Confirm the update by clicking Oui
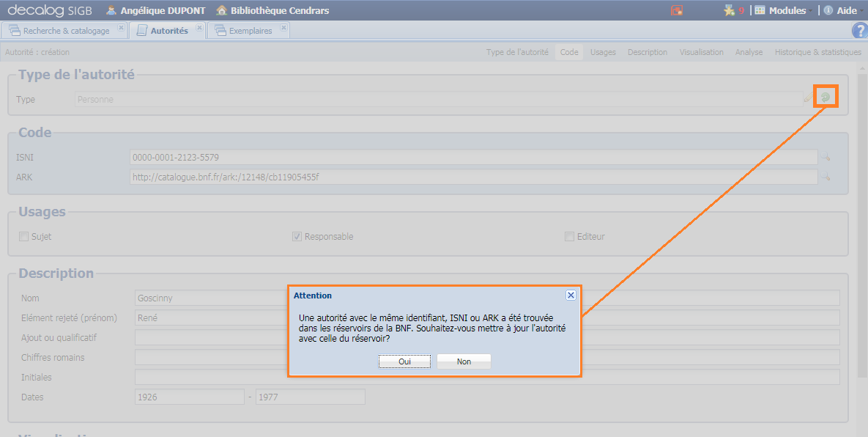The image size is (868, 437). (x=404, y=361)
